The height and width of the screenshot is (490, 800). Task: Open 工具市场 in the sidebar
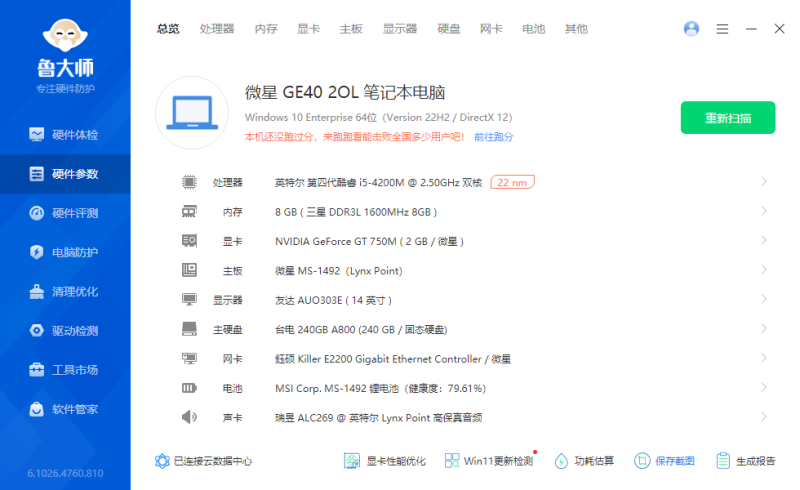(65, 370)
